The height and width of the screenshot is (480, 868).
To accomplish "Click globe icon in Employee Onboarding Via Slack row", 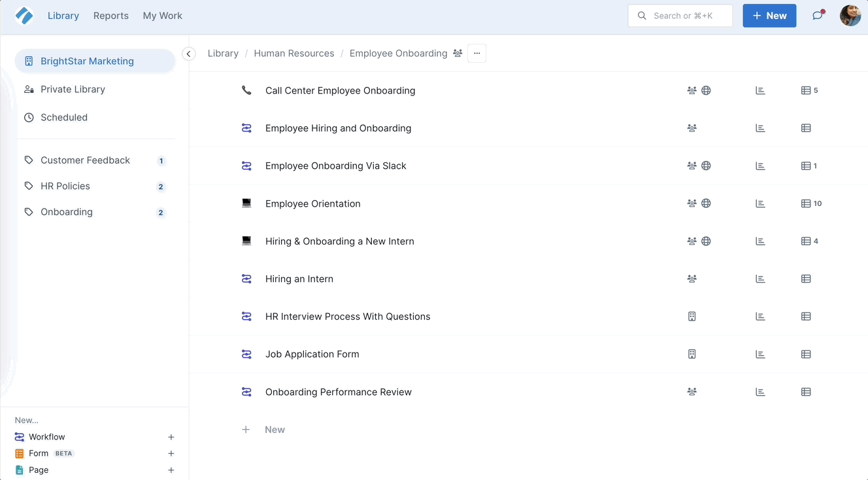I will pos(706,166).
